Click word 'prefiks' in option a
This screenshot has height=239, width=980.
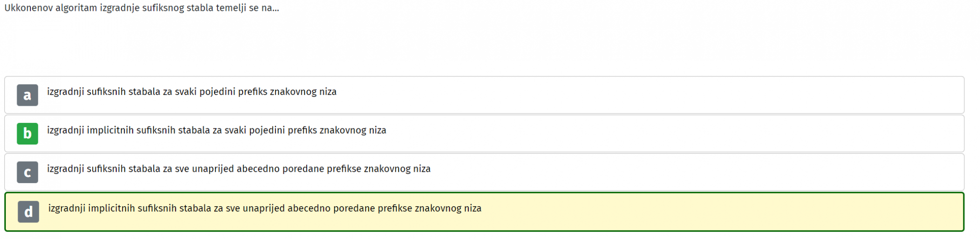[252, 92]
